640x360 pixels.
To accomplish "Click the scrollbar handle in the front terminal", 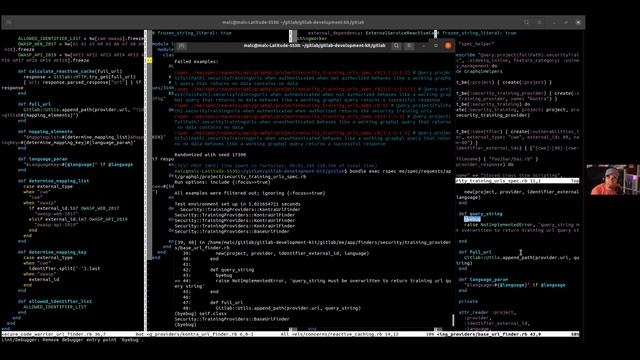I will 453,320.
